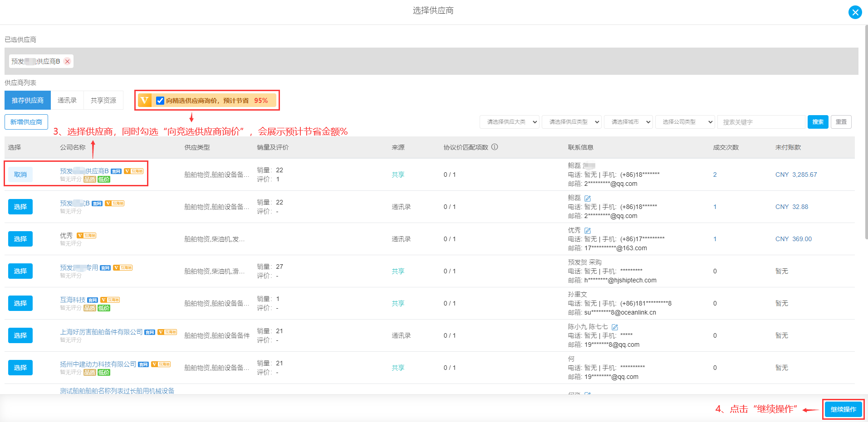868x422 pixels.
Task: Click 官网 badge next to 互海科技
Action: point(93,300)
